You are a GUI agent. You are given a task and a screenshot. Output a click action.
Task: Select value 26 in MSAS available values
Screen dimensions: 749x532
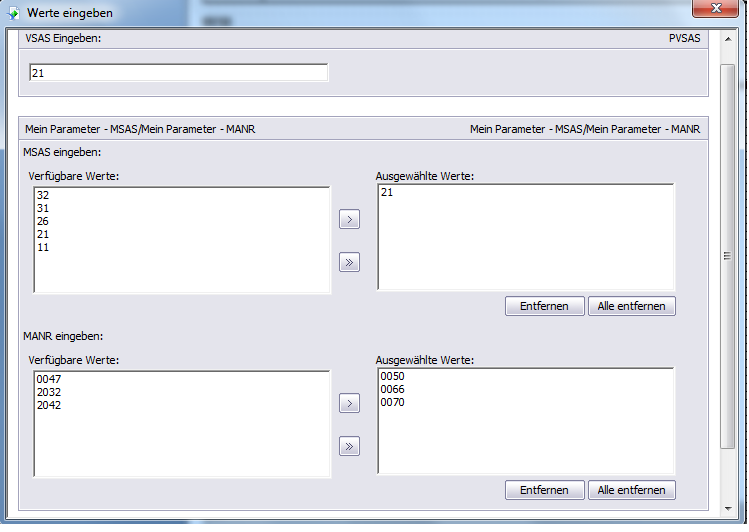click(43, 222)
